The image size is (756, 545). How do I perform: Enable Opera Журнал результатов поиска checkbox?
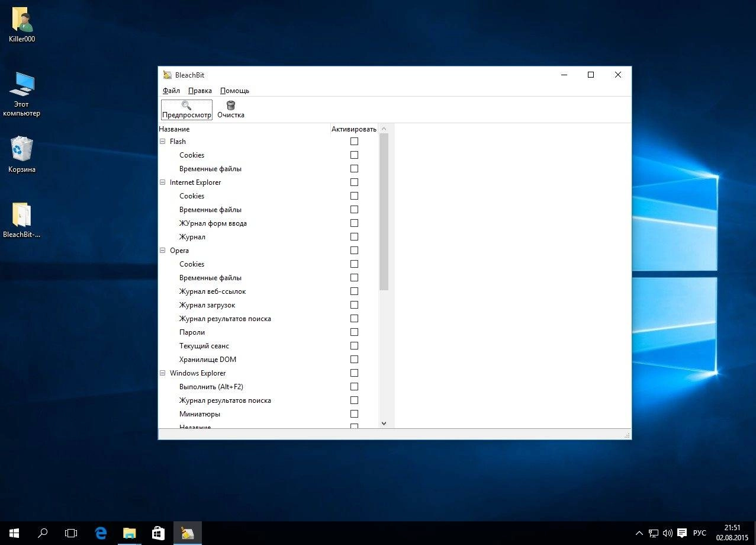click(x=354, y=319)
